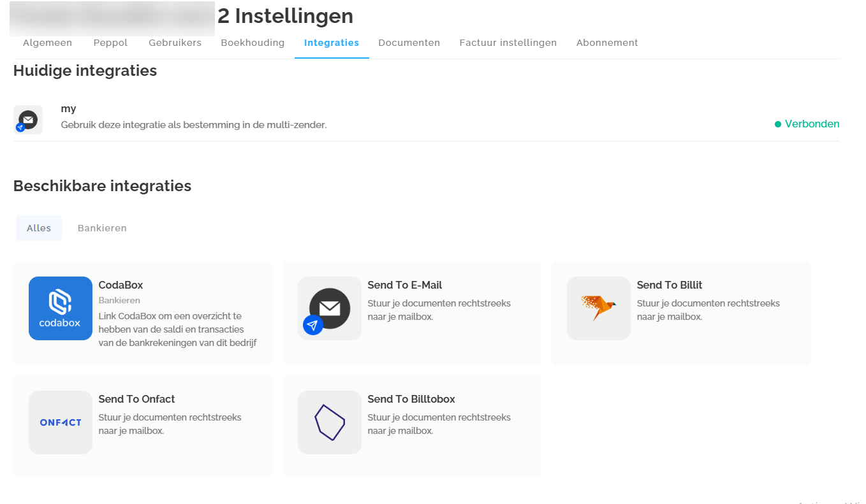
Task: Click the Billtobox polygon logo icon
Action: (330, 422)
